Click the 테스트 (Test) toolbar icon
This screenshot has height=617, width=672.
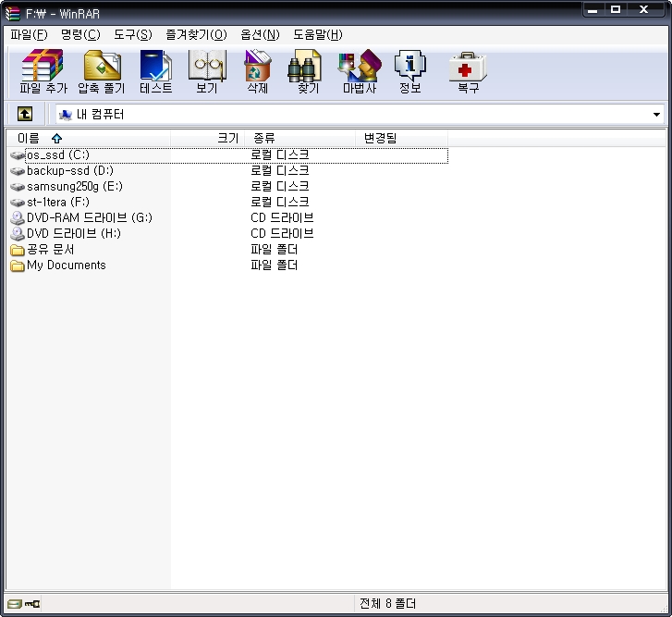click(x=156, y=65)
